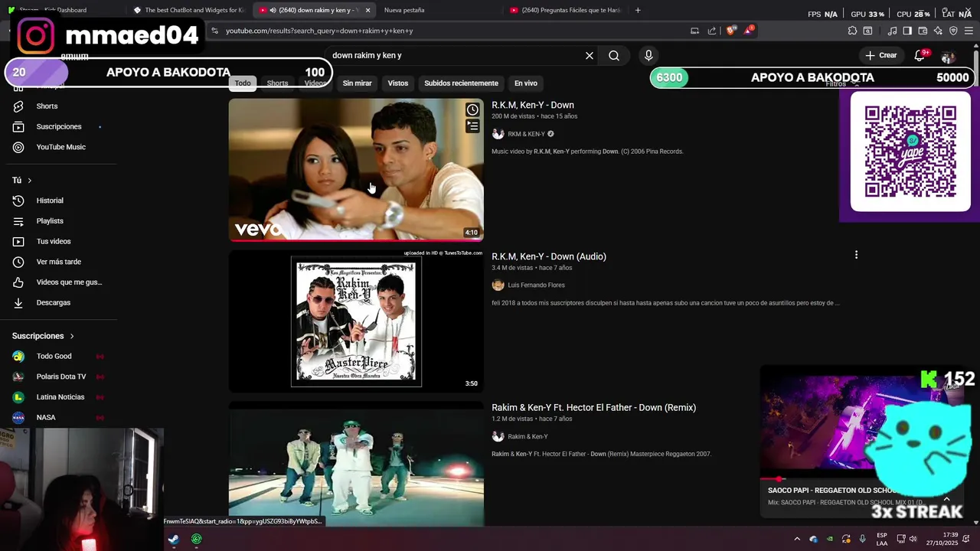The height and width of the screenshot is (551, 980).
Task: Open Descargas in the sidebar
Action: 53,302
